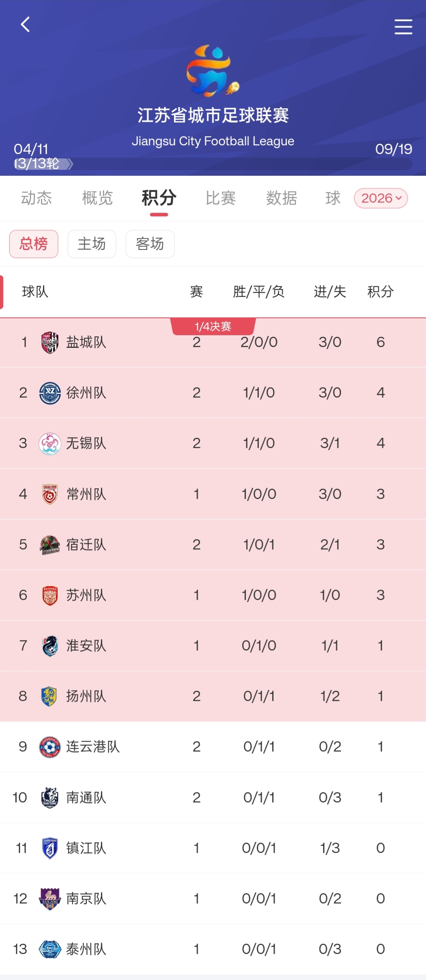Tap the 盐城队 team crest
Image resolution: width=426 pixels, height=980 pixels.
[x=50, y=342]
